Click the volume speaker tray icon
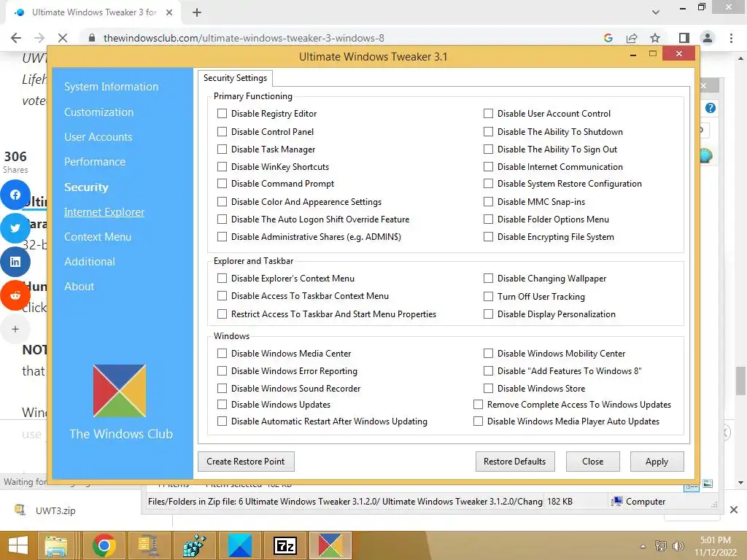The image size is (747, 560). click(678, 546)
